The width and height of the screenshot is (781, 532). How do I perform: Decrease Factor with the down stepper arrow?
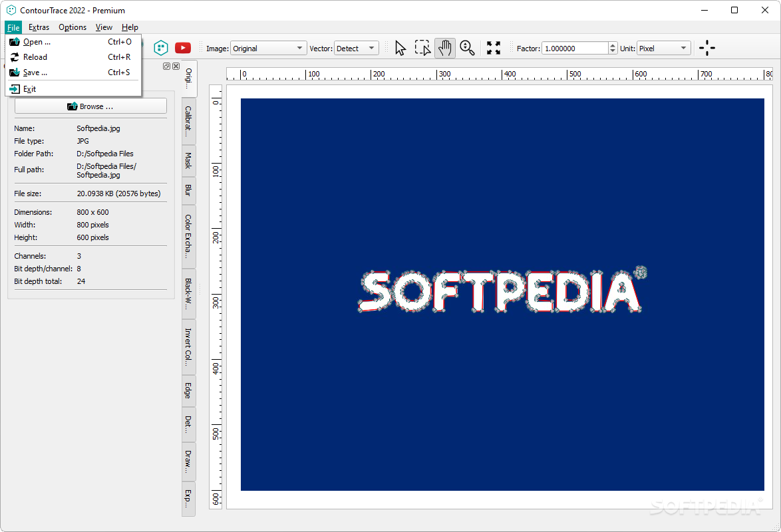[x=613, y=51]
